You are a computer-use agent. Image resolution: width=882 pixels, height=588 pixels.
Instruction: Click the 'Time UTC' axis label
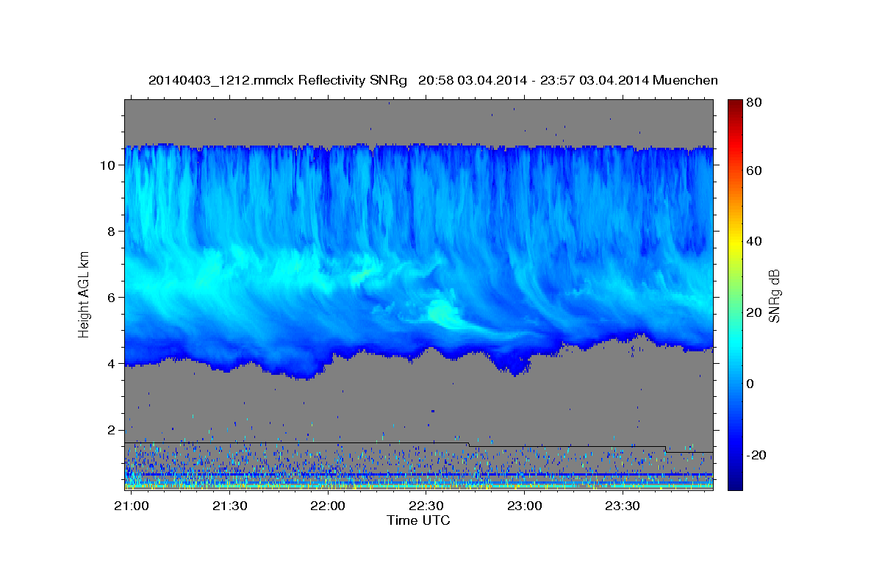click(418, 520)
